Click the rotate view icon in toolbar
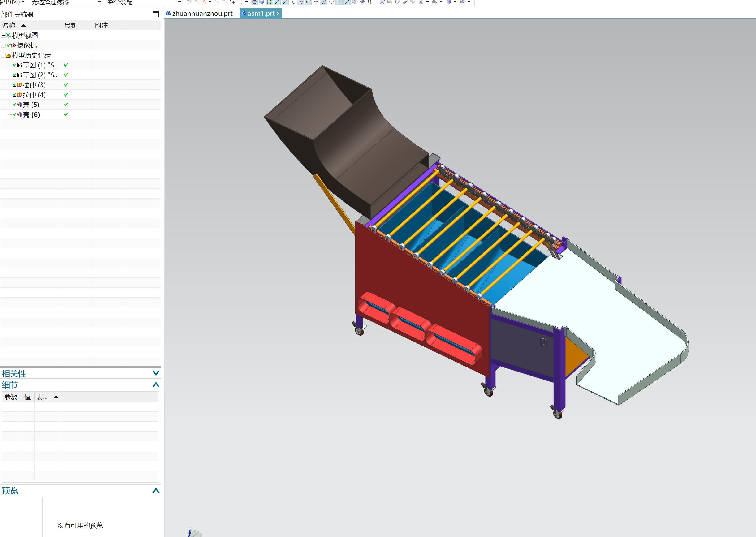 (x=397, y=2)
